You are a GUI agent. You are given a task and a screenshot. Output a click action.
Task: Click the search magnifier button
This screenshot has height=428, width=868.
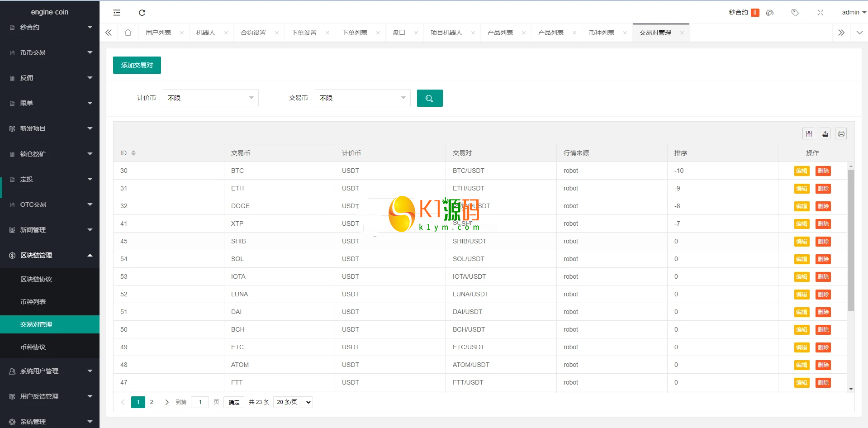[x=429, y=98]
